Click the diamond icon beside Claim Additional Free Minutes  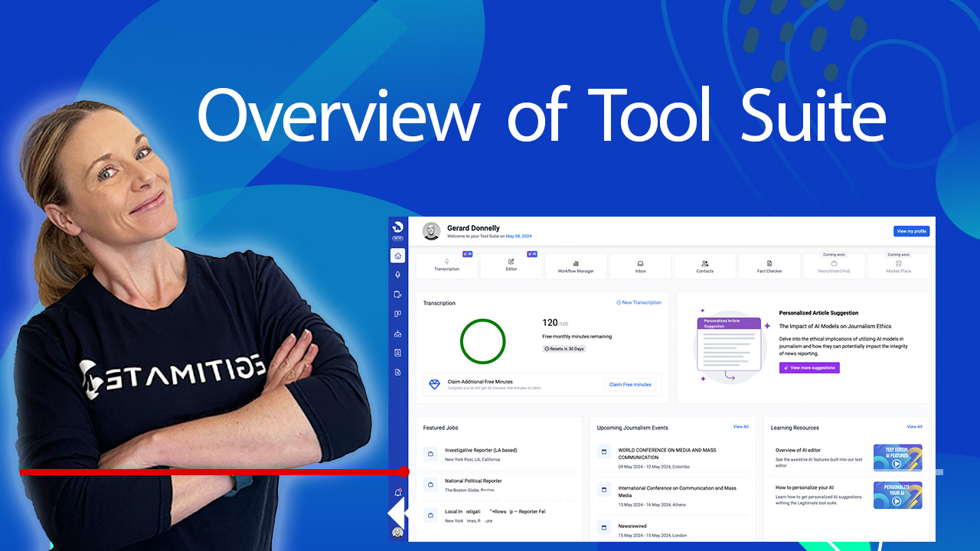(435, 384)
